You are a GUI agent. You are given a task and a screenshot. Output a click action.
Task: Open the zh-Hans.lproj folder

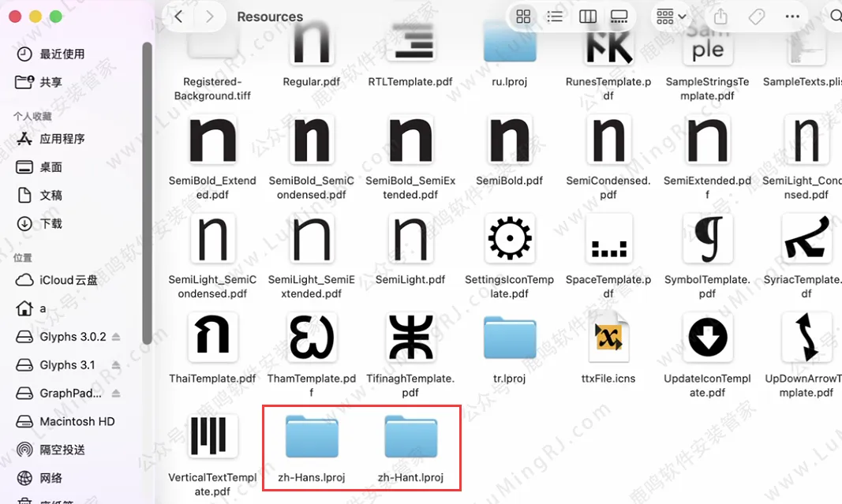coord(311,439)
